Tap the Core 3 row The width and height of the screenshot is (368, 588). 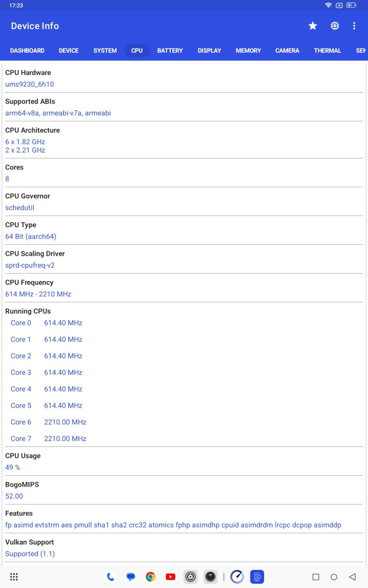46,372
